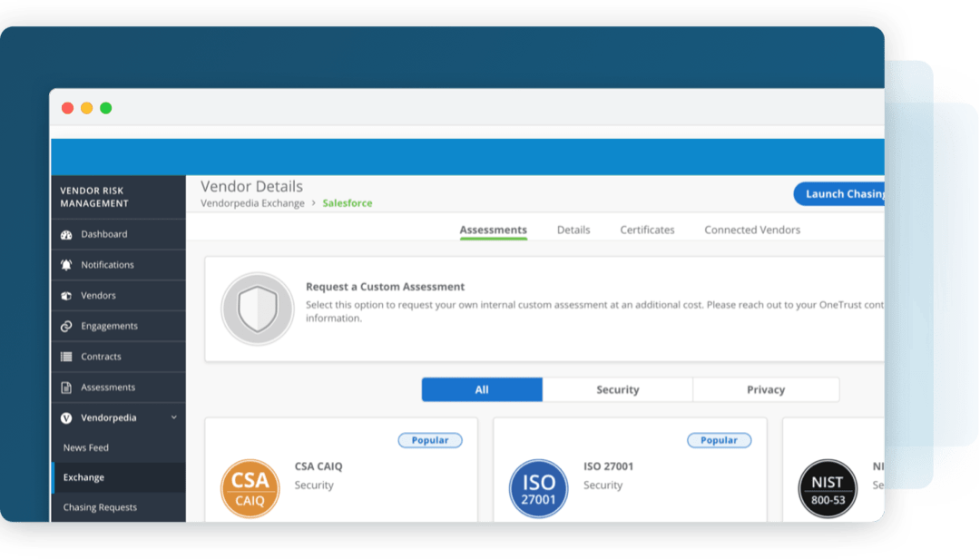This screenshot has height=559, width=980.
Task: Click the shield icon for custom assessment
Action: (x=258, y=309)
